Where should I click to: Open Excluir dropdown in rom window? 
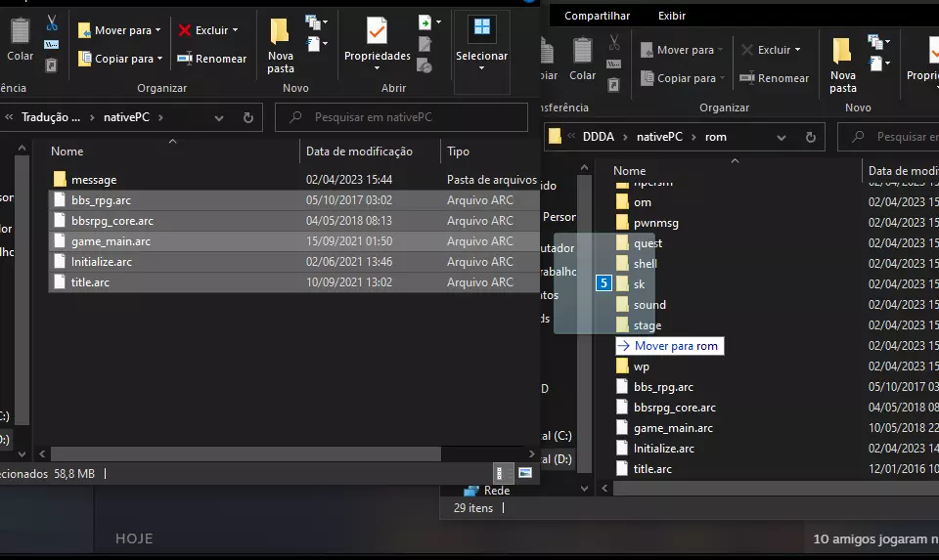797,50
